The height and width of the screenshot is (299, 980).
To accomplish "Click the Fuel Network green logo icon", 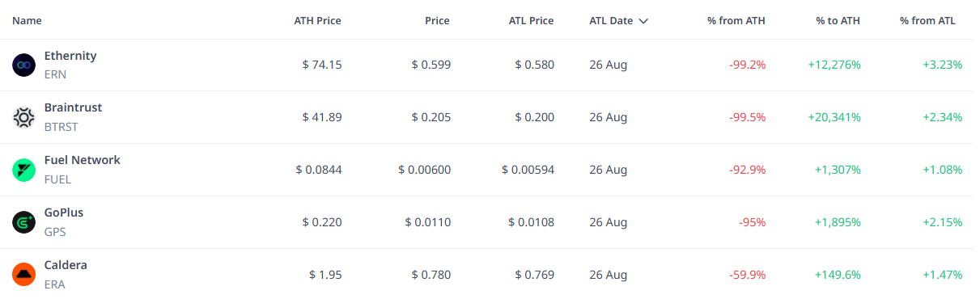I will pos(24,170).
